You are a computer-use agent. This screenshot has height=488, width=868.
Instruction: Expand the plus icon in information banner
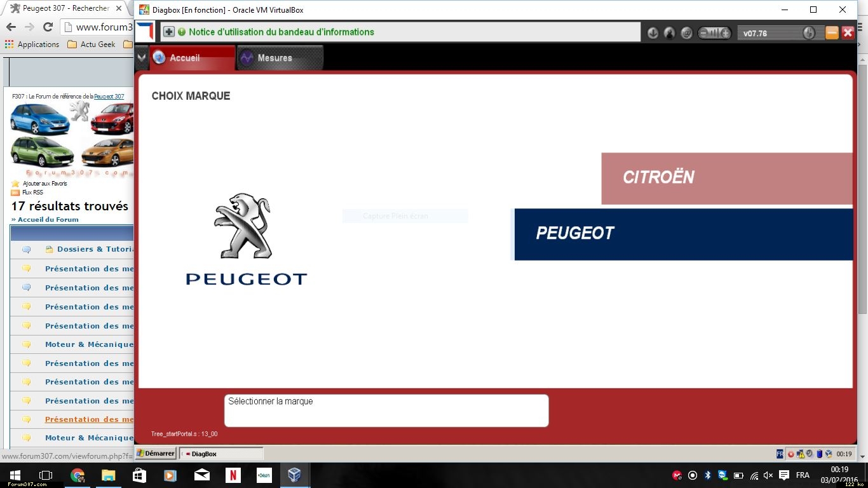(168, 32)
